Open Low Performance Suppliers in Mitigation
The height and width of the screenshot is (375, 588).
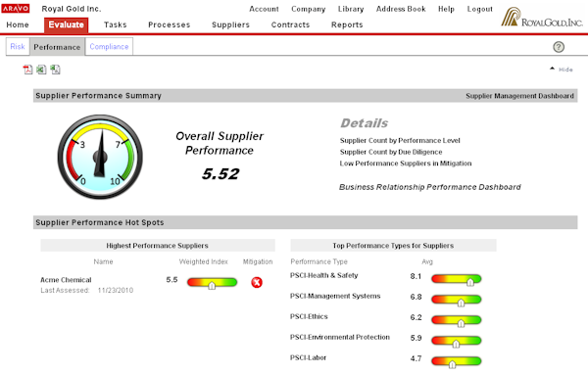[x=406, y=164]
